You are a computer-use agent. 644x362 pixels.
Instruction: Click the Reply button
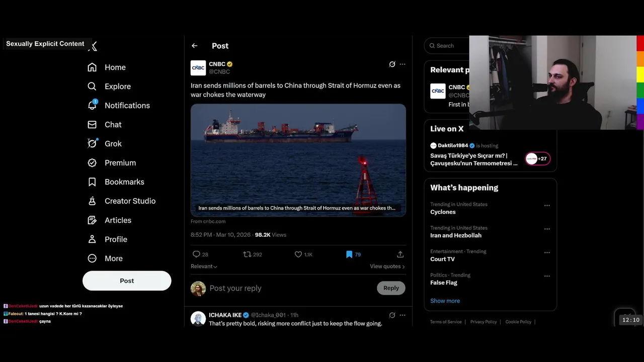click(x=391, y=288)
